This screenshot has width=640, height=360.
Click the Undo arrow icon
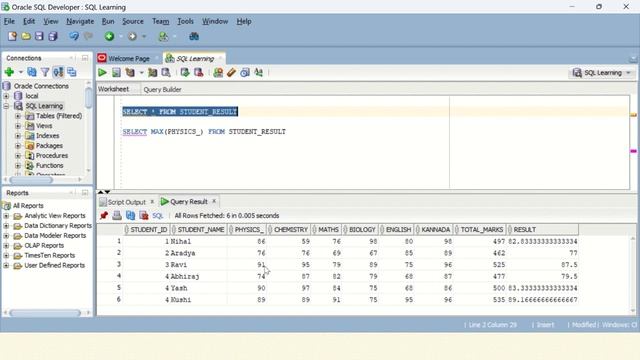74,36
